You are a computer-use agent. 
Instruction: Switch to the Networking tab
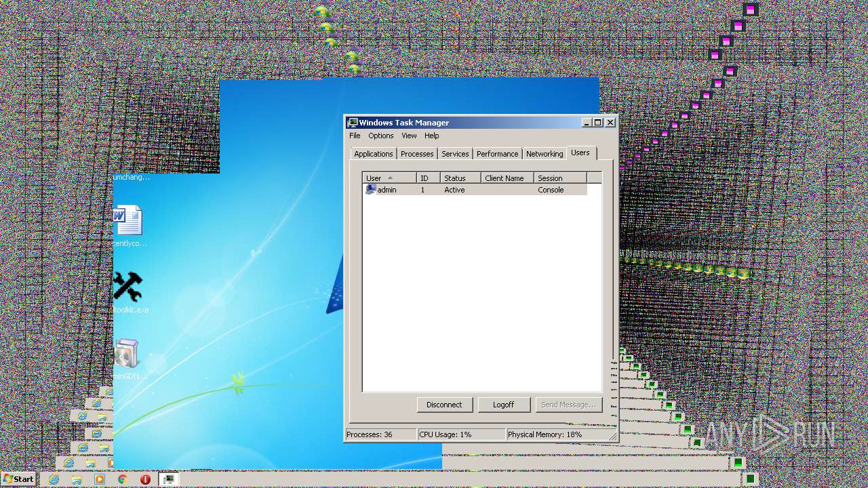545,154
